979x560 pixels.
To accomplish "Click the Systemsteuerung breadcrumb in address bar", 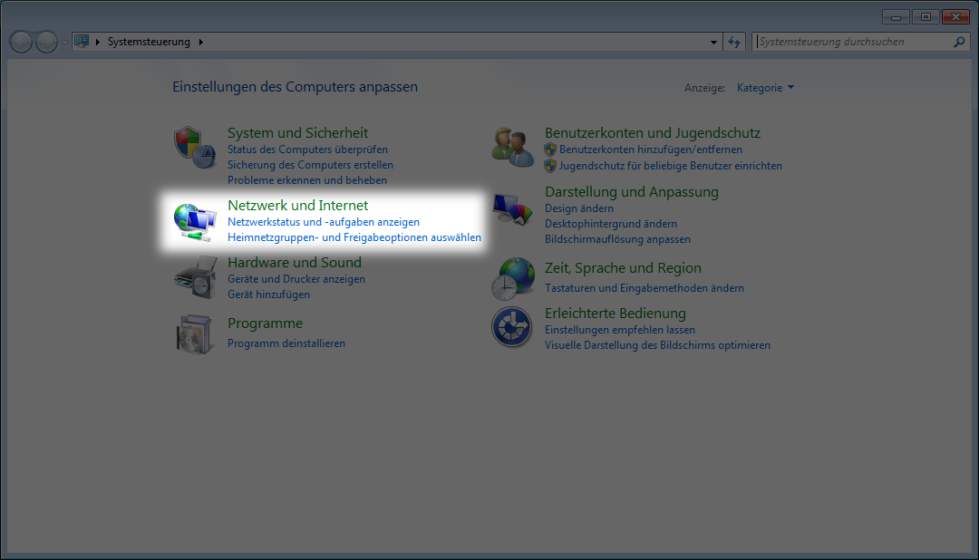I will tap(150, 42).
